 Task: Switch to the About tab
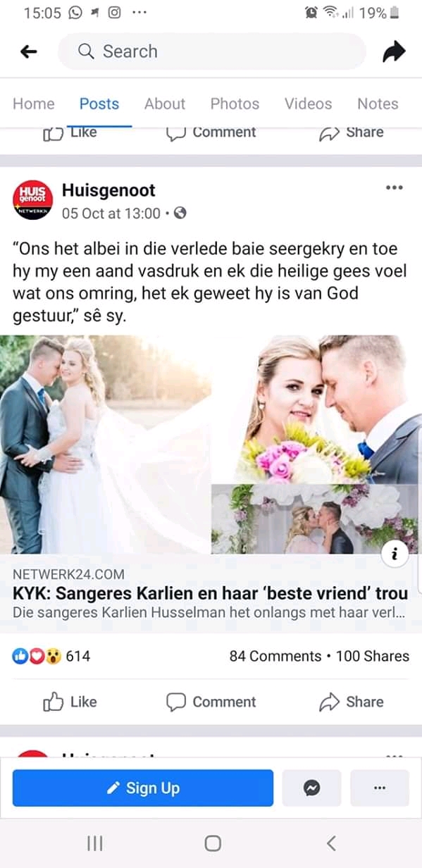pos(165,104)
